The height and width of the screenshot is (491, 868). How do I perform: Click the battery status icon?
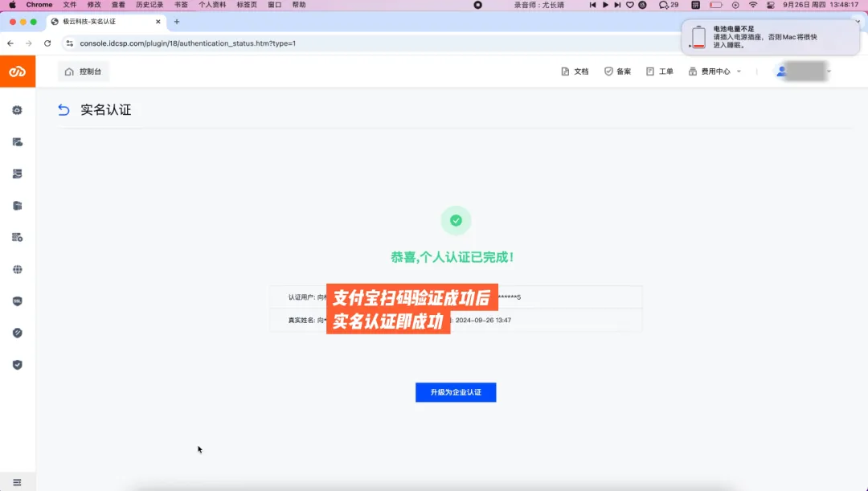coord(716,5)
